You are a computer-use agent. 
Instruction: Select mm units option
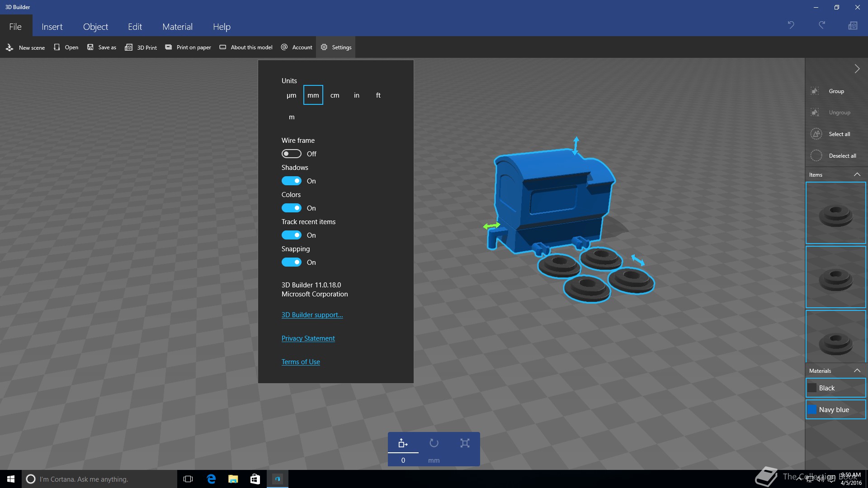(x=313, y=95)
